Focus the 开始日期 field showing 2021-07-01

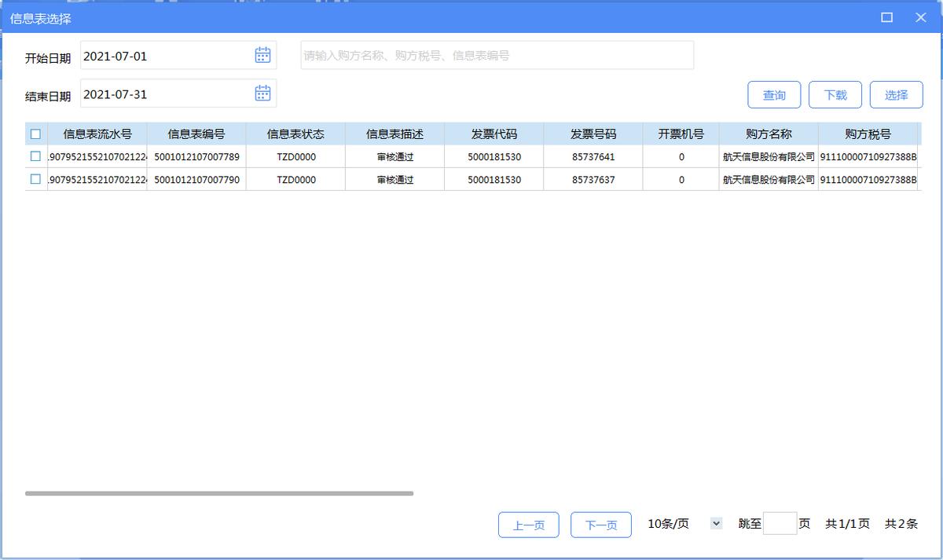pos(178,56)
